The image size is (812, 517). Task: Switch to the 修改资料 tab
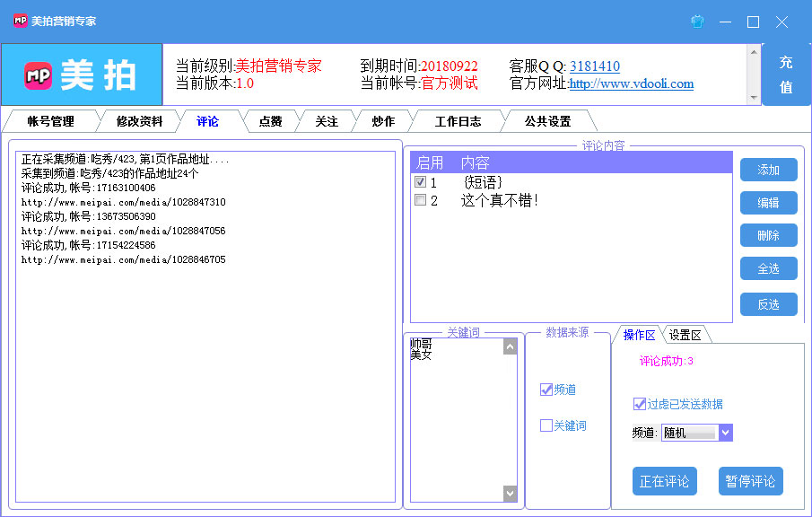click(139, 121)
